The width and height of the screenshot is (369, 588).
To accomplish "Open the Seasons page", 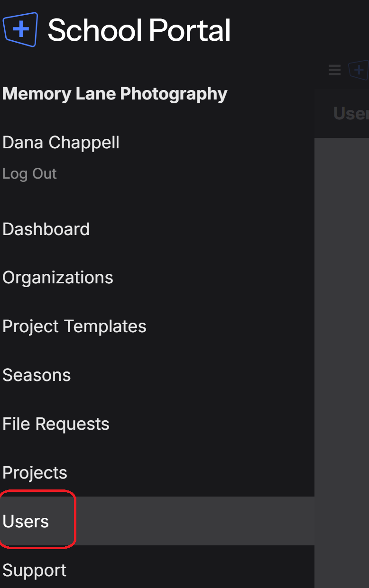I will click(37, 375).
